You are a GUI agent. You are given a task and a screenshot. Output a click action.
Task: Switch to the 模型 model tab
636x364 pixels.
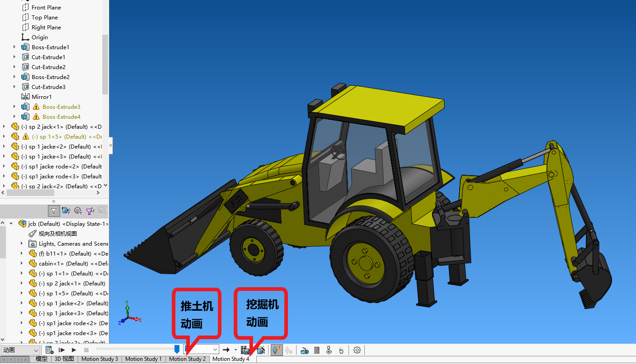point(42,359)
